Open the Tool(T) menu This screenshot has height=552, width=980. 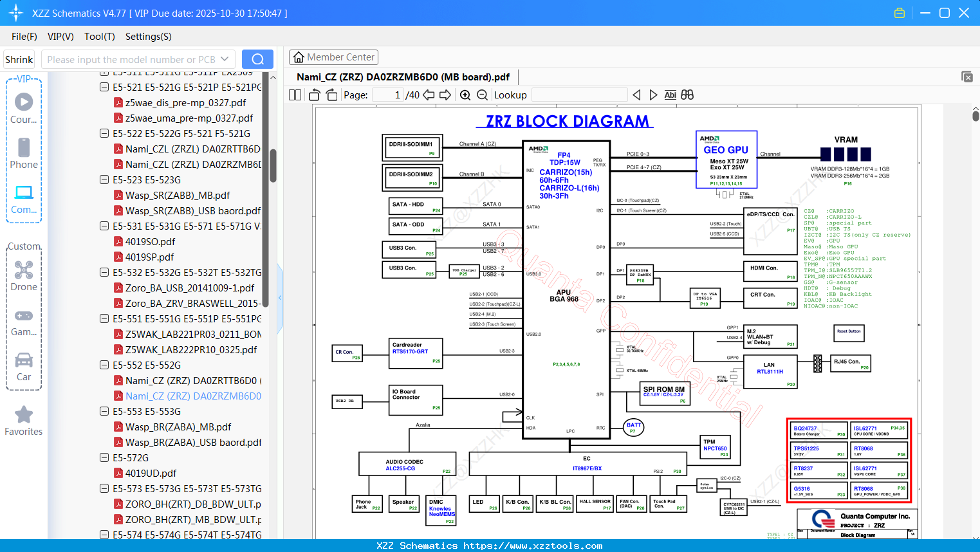coord(100,37)
